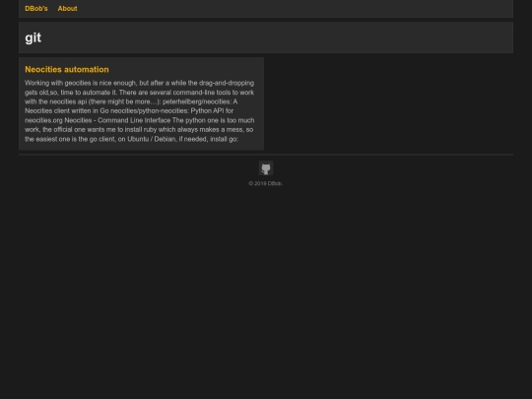532x399 pixels.
Task: Click the post excerpt starting 'Working with geocities'
Action: click(140, 111)
